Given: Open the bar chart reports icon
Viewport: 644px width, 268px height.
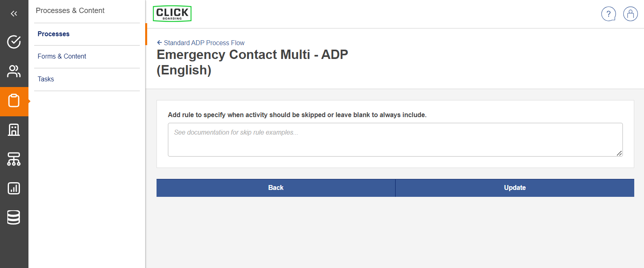Looking at the screenshot, I should [14, 188].
